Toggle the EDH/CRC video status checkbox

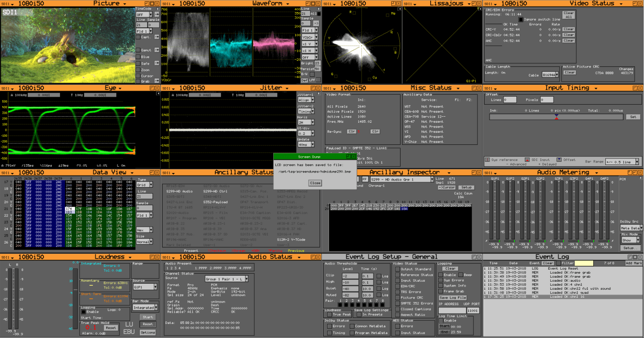[x=398, y=286]
